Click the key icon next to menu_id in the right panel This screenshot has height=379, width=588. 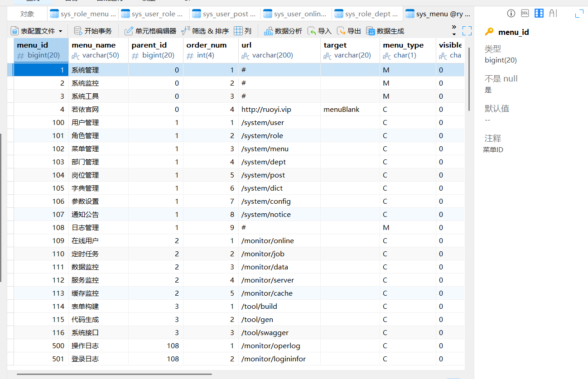[489, 32]
